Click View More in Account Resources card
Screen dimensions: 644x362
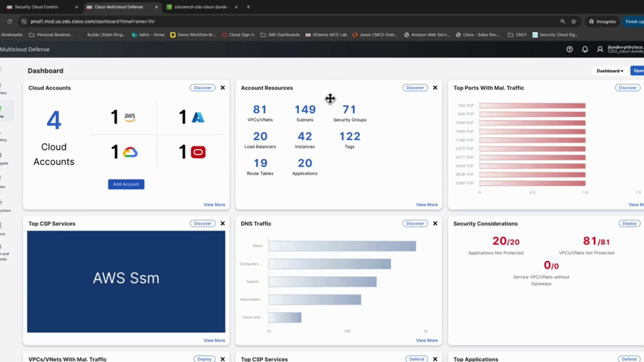click(427, 205)
